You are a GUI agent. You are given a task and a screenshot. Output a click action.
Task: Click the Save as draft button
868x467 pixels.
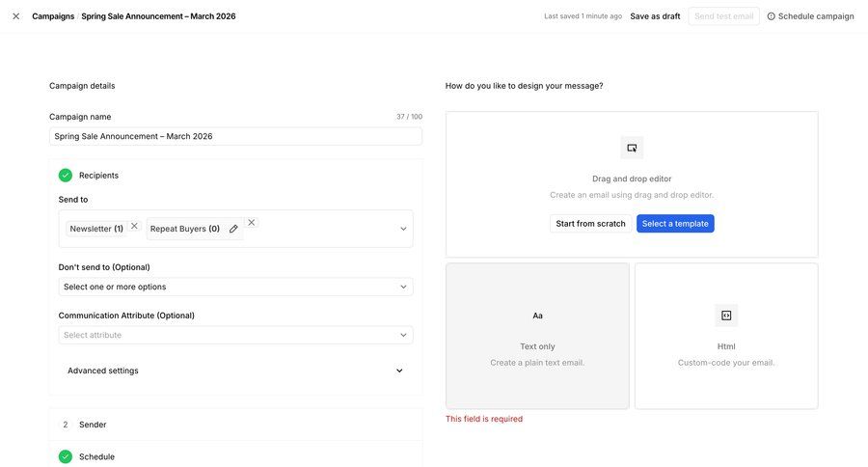655,16
